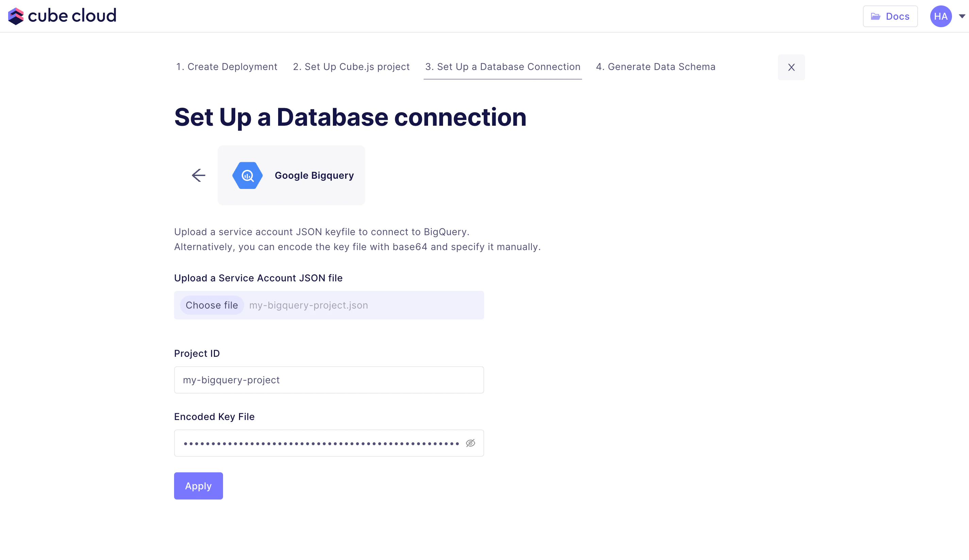Viewport: 969px width, 560px height.
Task: Select Set Up a Database Connection tab
Action: click(503, 67)
